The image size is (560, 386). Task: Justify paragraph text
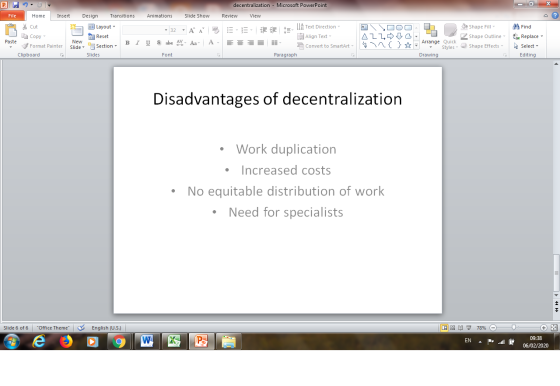click(x=261, y=43)
